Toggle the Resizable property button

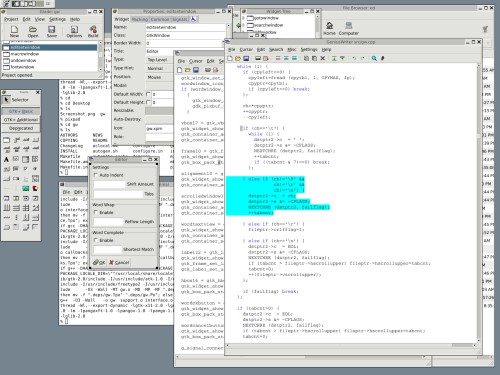coord(159,111)
